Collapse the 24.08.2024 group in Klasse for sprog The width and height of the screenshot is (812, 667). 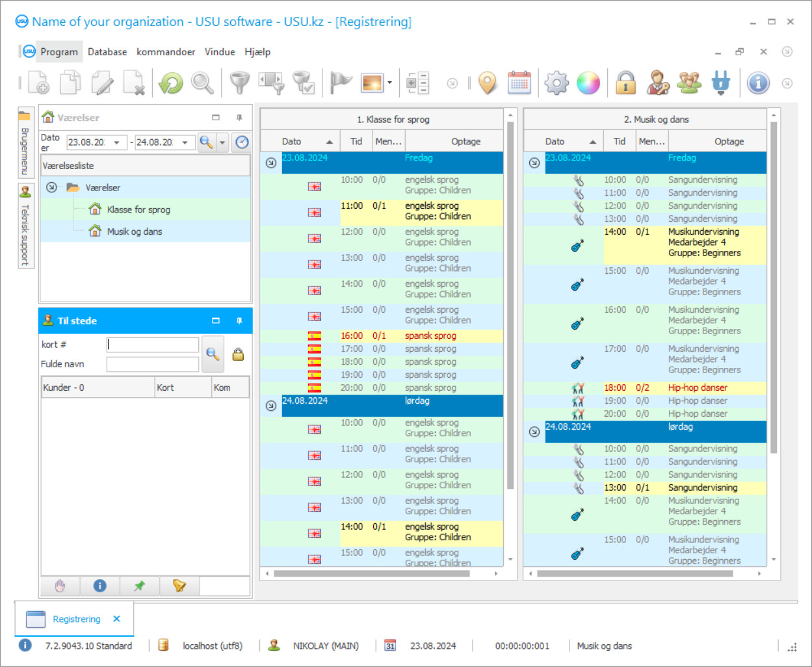[271, 406]
